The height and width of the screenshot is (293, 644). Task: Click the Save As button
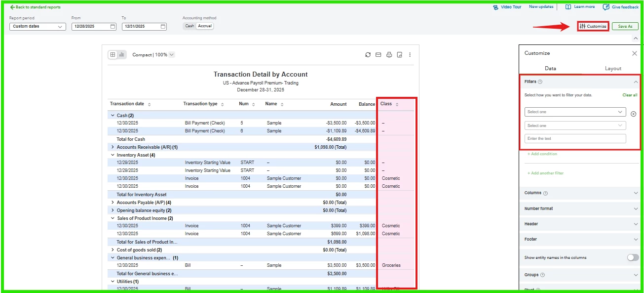(x=625, y=27)
